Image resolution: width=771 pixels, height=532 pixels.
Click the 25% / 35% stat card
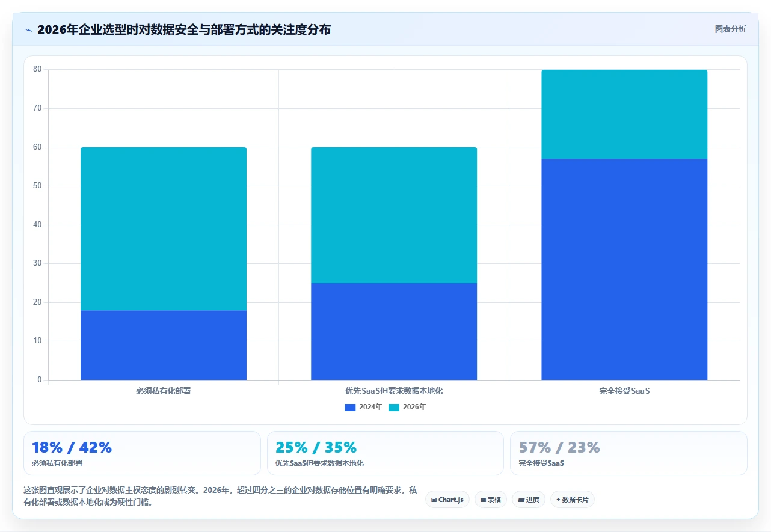coord(385,453)
